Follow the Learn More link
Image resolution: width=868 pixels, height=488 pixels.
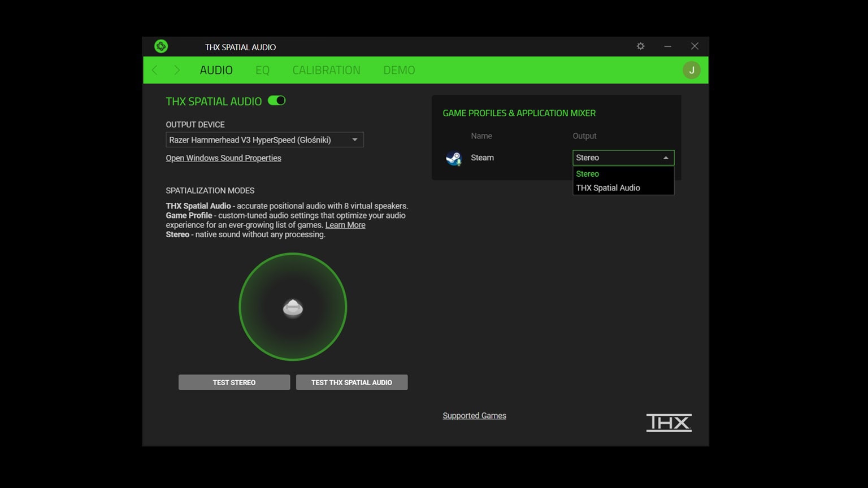[345, 225]
